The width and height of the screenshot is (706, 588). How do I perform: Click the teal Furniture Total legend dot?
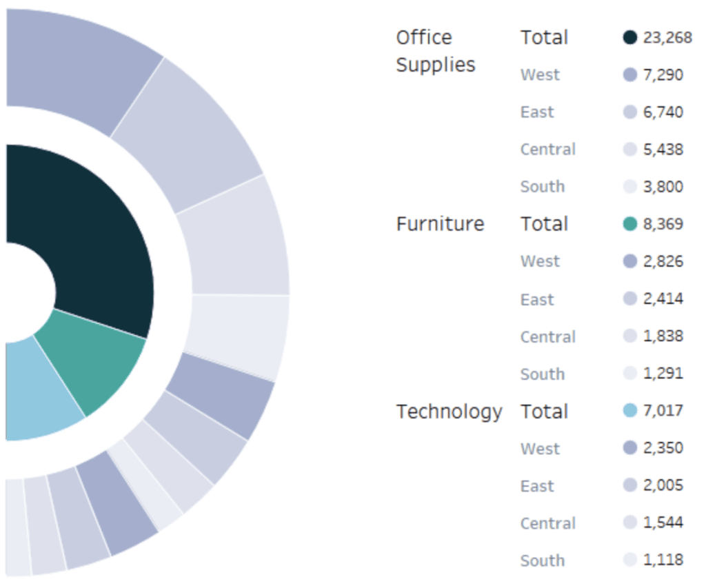click(x=629, y=224)
